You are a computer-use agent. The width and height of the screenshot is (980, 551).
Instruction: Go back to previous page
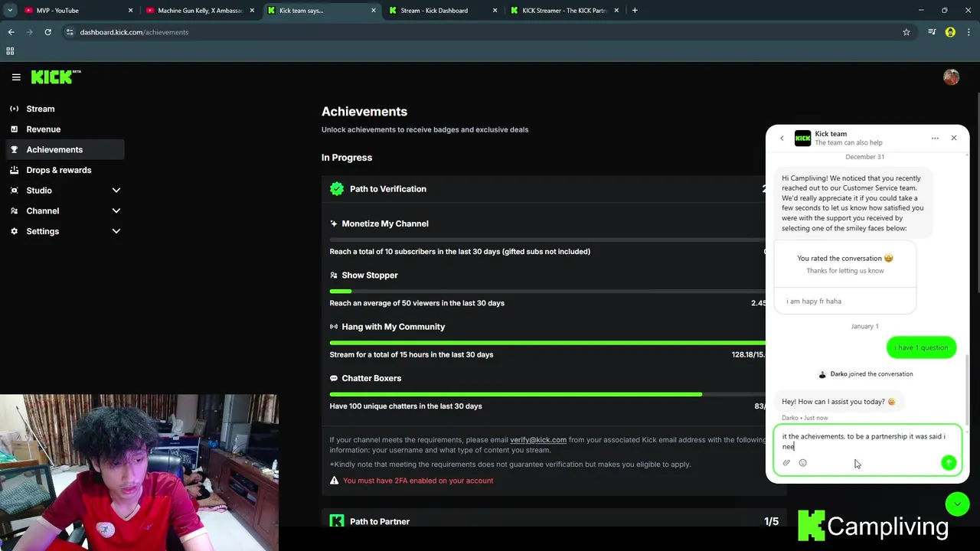11,32
